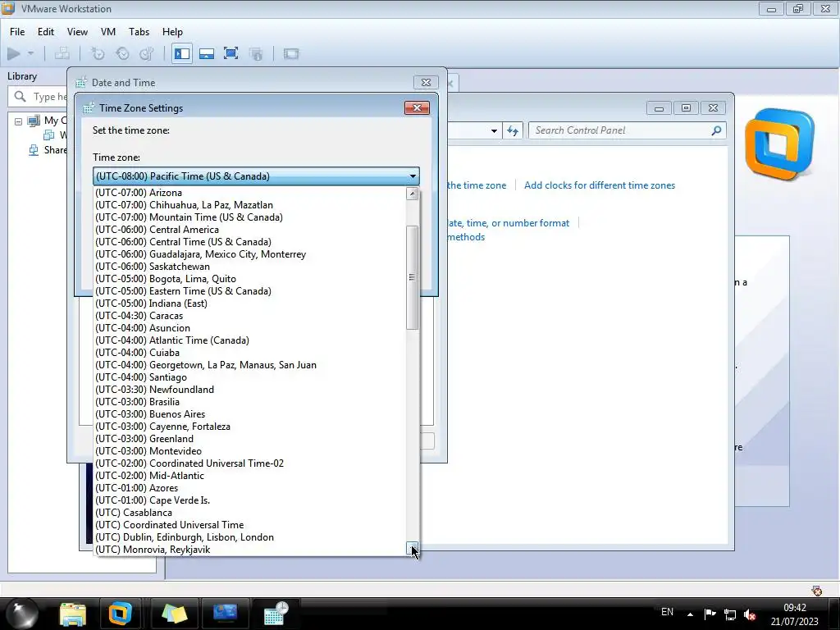Toggle the thumbnail bar view icon
840x630 pixels.
coord(207,53)
